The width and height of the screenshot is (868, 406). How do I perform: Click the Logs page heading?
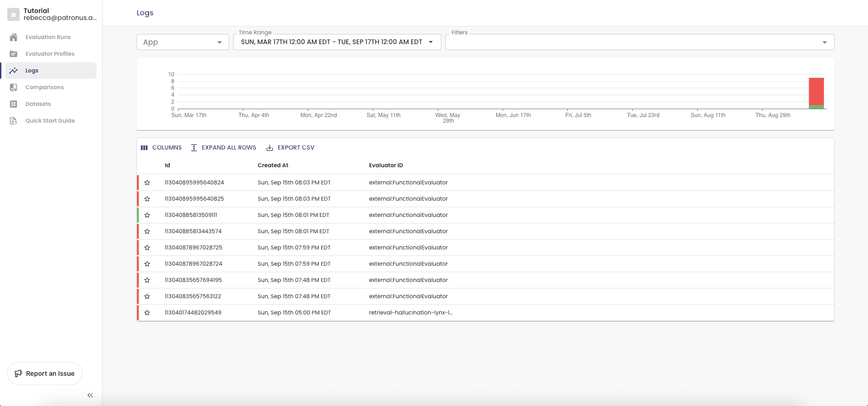pos(145,13)
